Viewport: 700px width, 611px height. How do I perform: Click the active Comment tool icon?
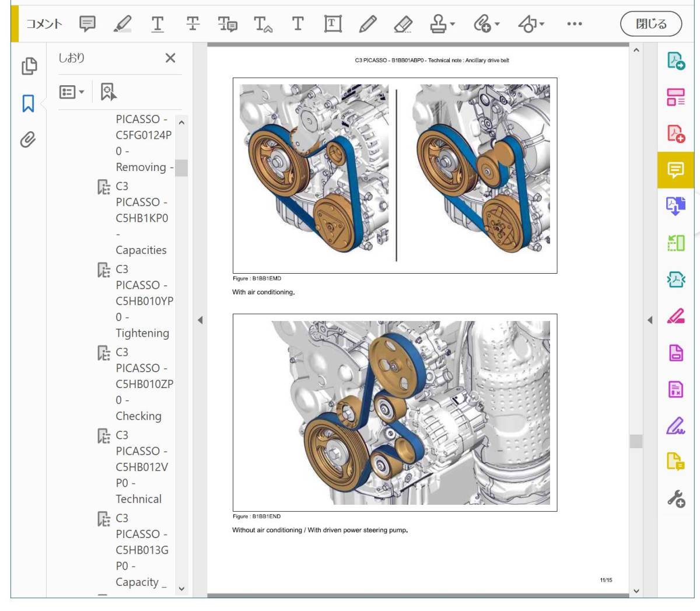675,170
